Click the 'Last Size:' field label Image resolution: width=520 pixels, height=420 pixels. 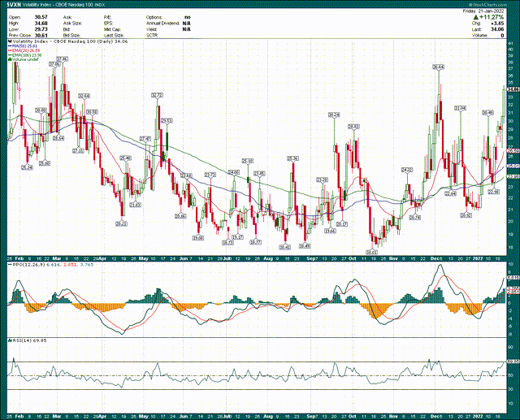click(114, 35)
